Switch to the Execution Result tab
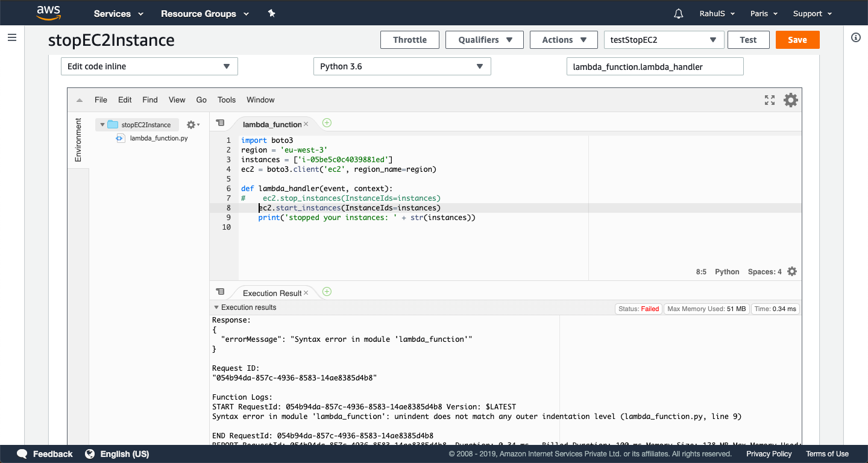 click(x=271, y=293)
